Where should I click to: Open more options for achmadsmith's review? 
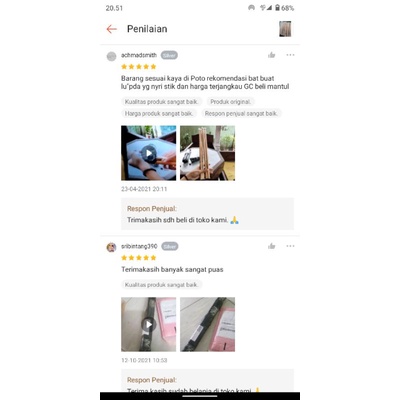coord(290,55)
